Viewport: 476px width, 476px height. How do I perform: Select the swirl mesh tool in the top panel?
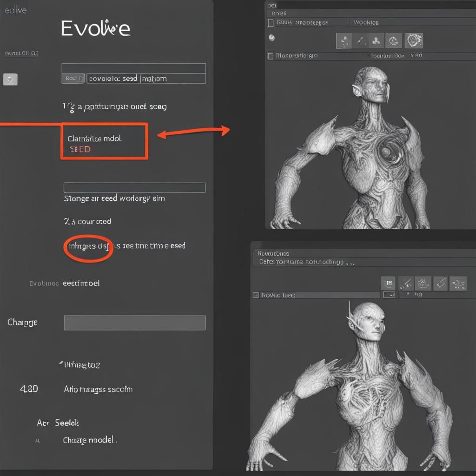click(x=393, y=40)
